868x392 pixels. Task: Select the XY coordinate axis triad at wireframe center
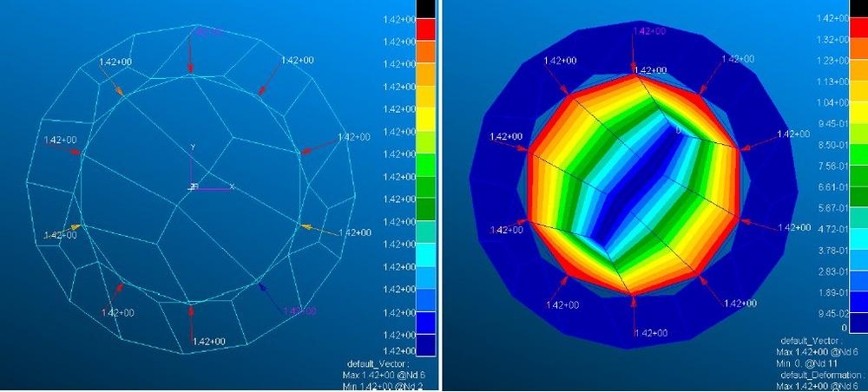194,186
